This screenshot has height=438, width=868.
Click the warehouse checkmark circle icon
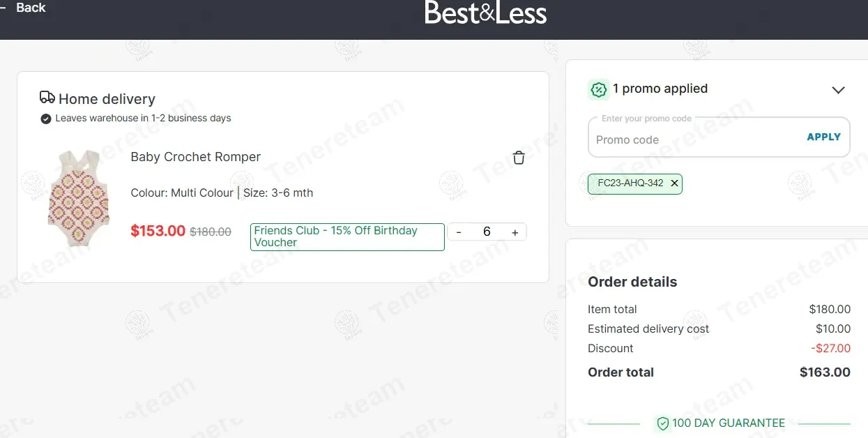46,119
